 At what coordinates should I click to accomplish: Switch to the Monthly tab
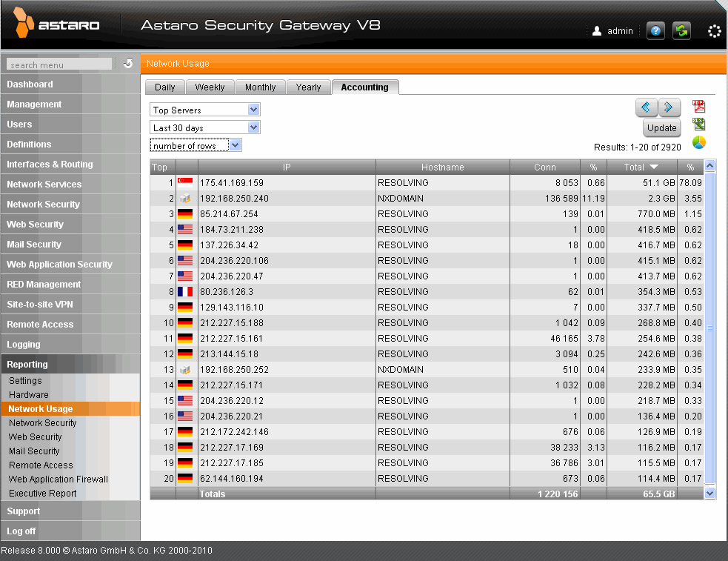260,87
